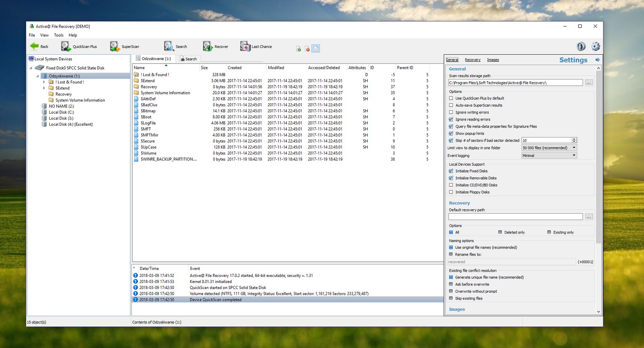Select Deleted only recovery option

click(500, 232)
